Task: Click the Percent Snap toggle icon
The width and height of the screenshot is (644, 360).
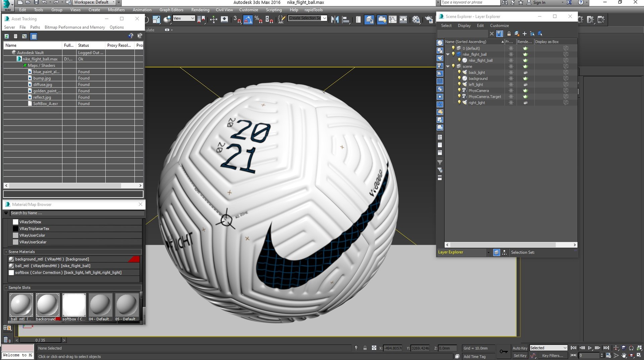Action: click(x=258, y=20)
